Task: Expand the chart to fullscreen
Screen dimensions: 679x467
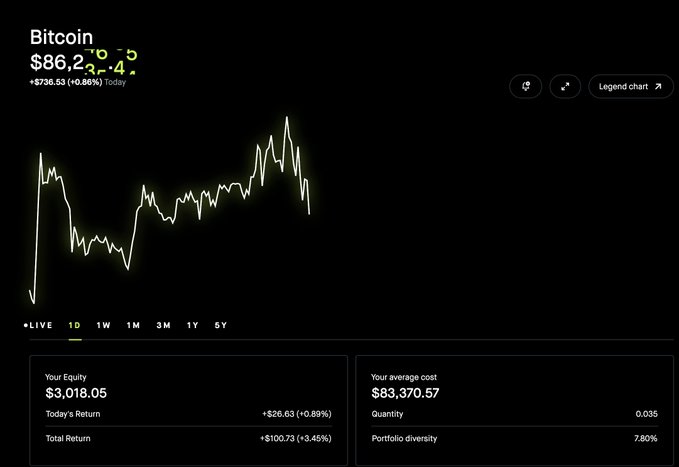Action: click(565, 87)
